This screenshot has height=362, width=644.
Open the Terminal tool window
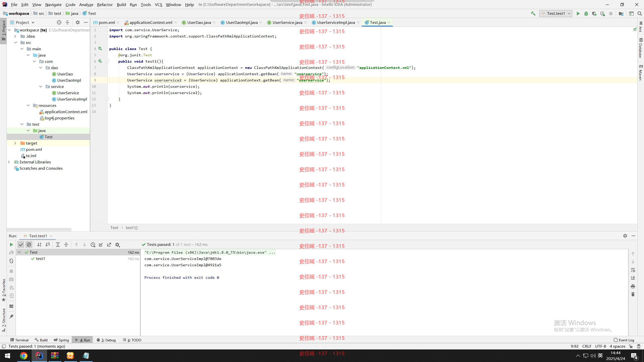19,340
